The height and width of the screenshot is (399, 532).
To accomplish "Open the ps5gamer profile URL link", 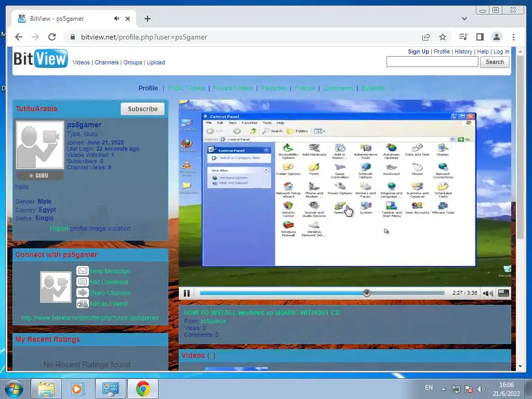I will point(90,318).
